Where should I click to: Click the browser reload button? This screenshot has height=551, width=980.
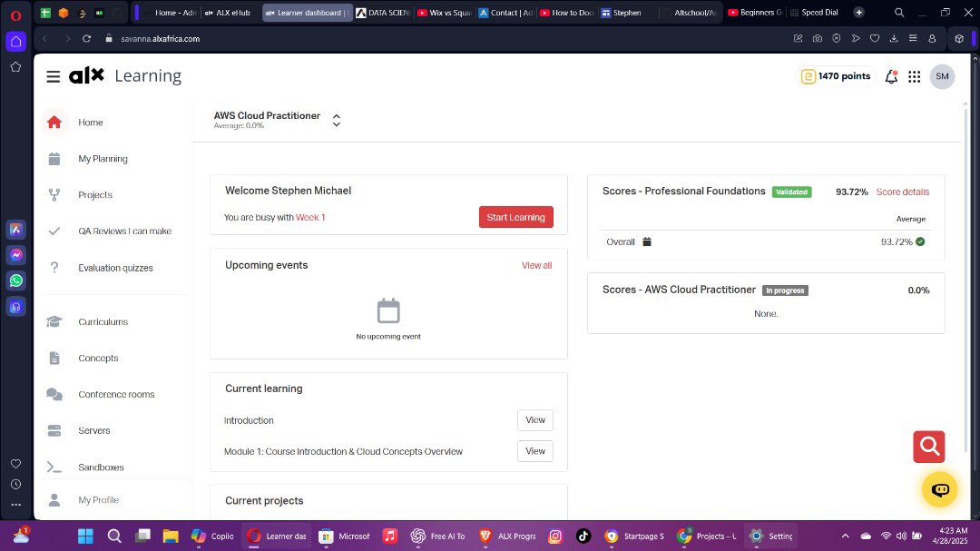(x=87, y=39)
